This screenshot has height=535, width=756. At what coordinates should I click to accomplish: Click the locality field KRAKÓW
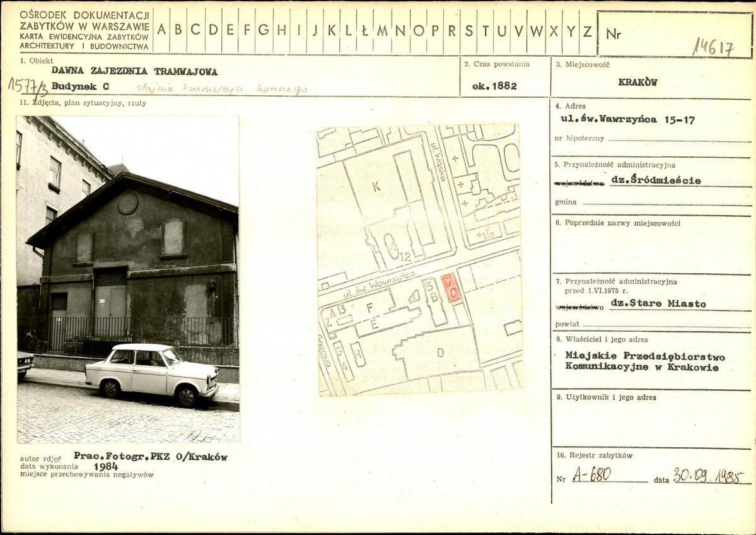pyautogui.click(x=637, y=82)
